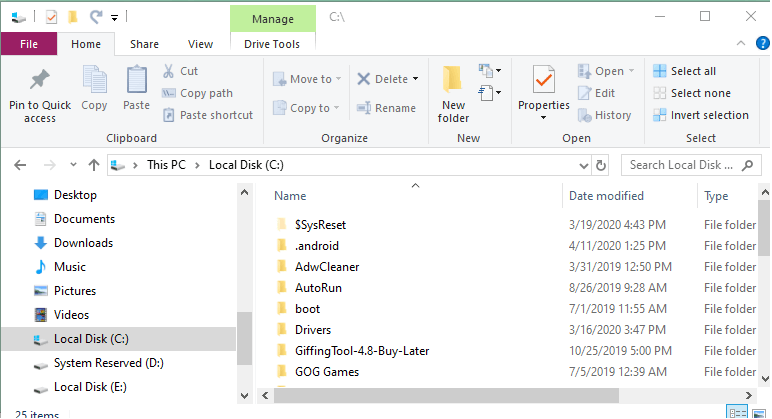
Task: Open the Easy access dropdown
Action: [x=489, y=93]
